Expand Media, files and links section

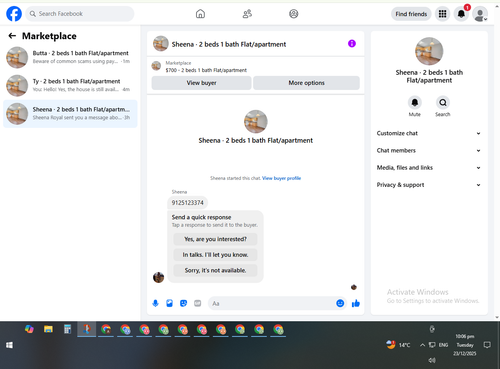pos(429,168)
